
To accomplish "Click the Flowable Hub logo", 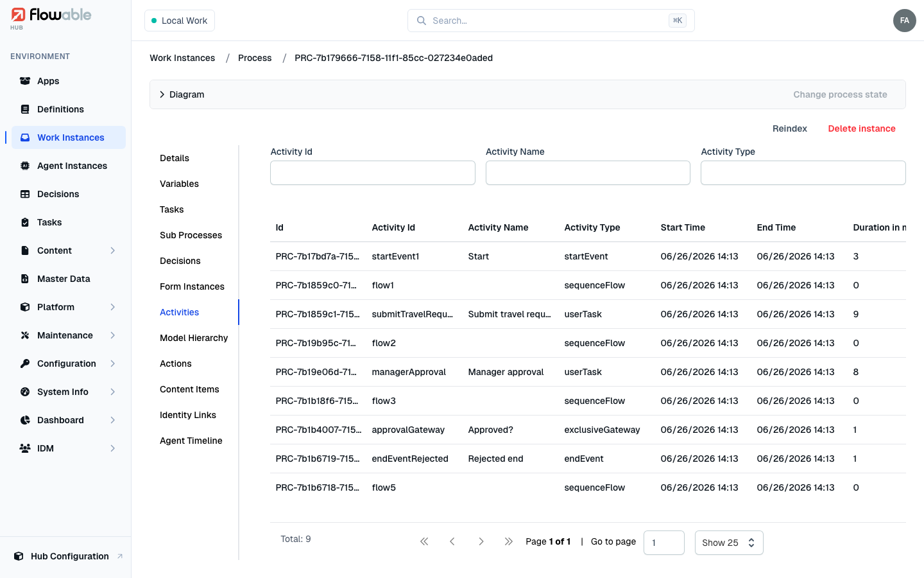I will [51, 18].
